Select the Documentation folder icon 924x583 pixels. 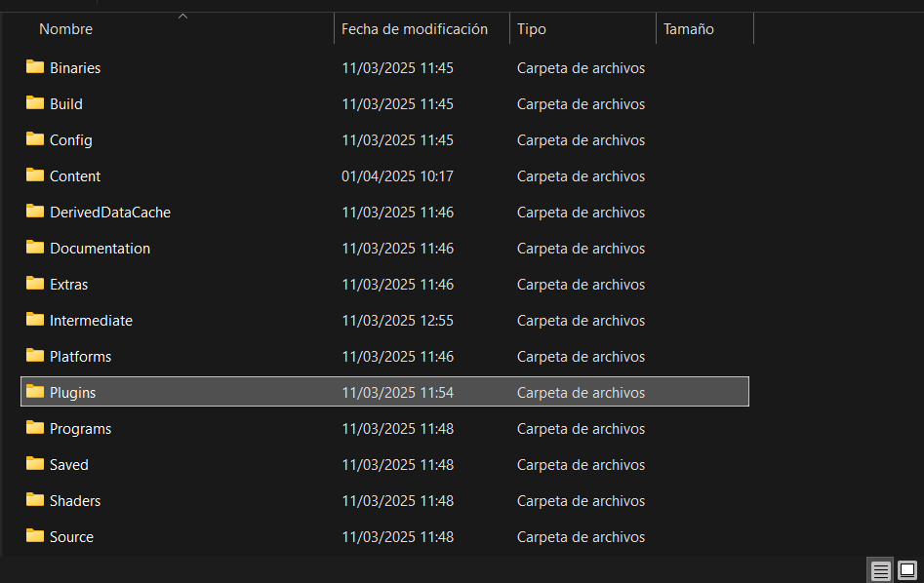(x=35, y=248)
